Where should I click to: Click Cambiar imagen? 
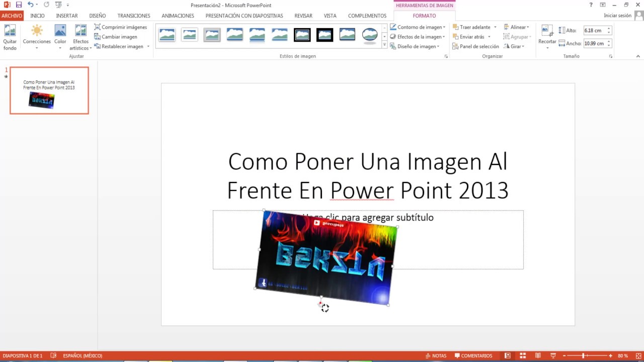click(x=116, y=37)
